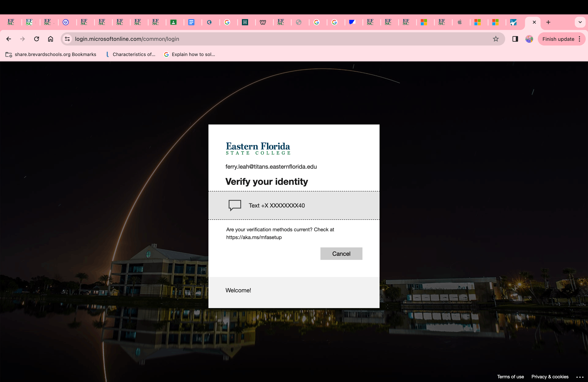
Task: Click the 'Verify your identity' heading
Action: [267, 182]
